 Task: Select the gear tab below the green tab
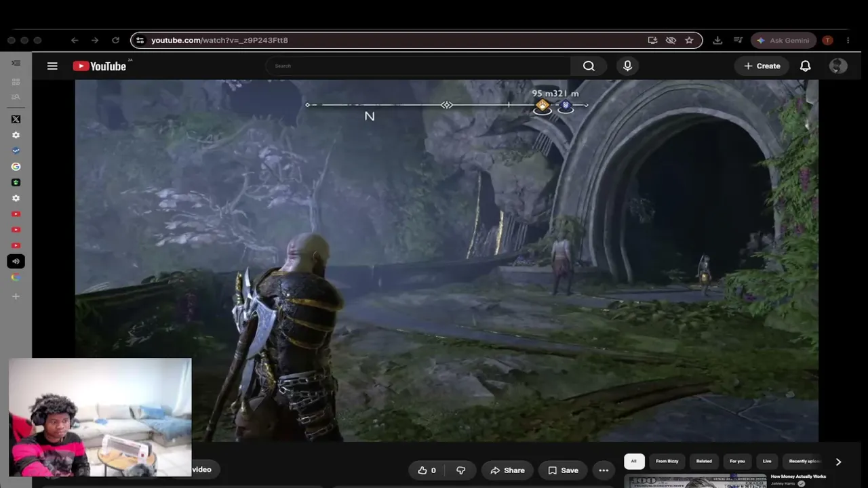click(x=16, y=199)
